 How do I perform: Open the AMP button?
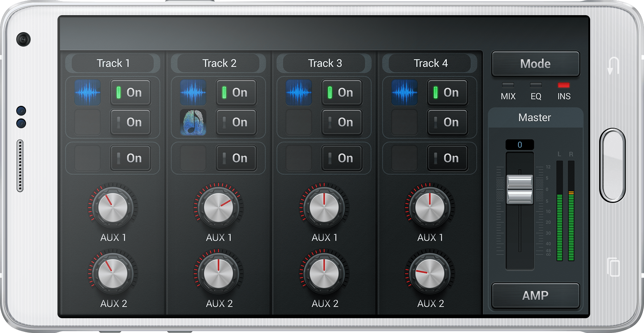click(535, 295)
